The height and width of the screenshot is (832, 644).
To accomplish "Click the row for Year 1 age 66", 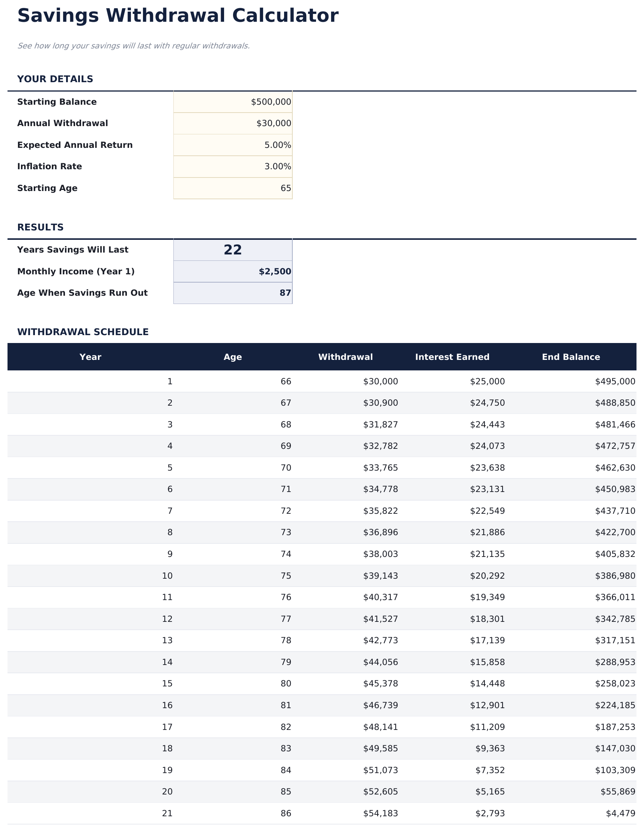I will [x=322, y=381].
